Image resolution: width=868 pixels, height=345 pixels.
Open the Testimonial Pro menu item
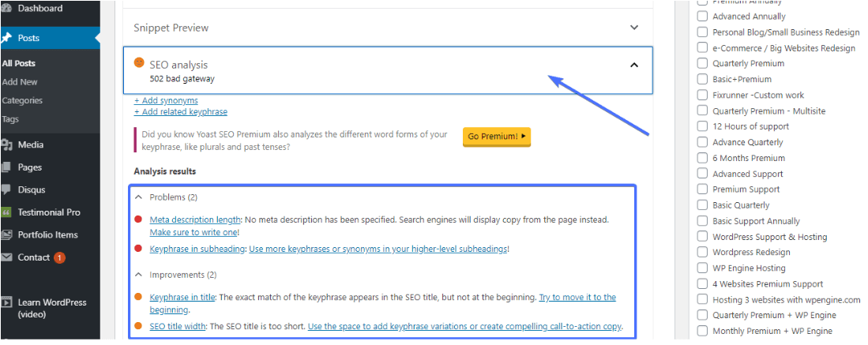[50, 212]
